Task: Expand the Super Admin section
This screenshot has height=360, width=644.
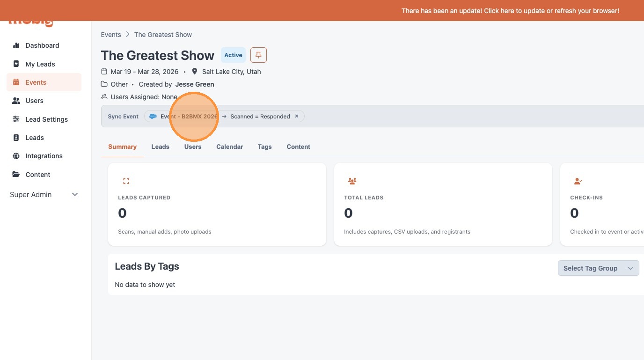Action: point(74,195)
